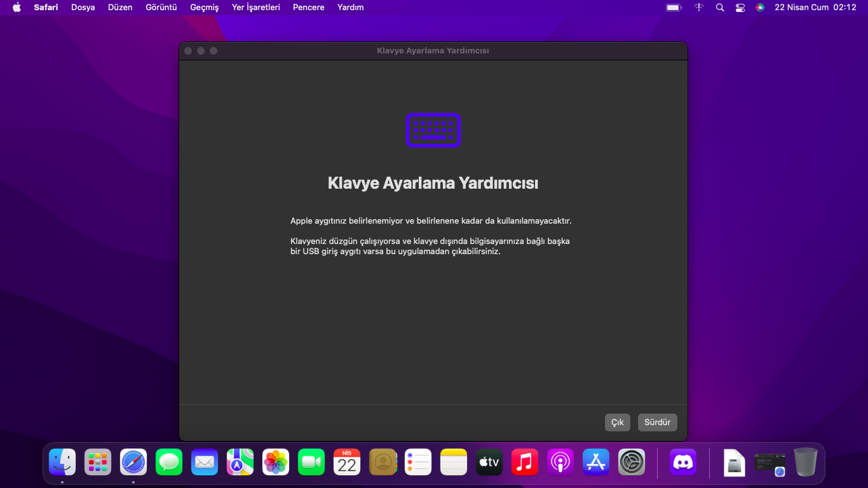Open the Apple menu
This screenshot has width=868, height=488.
coord(17,8)
